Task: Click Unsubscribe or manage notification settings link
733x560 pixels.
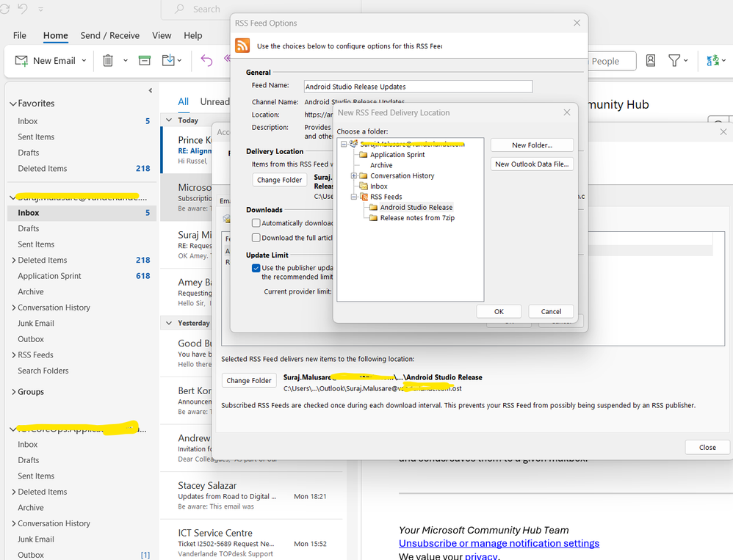Action: [499, 543]
